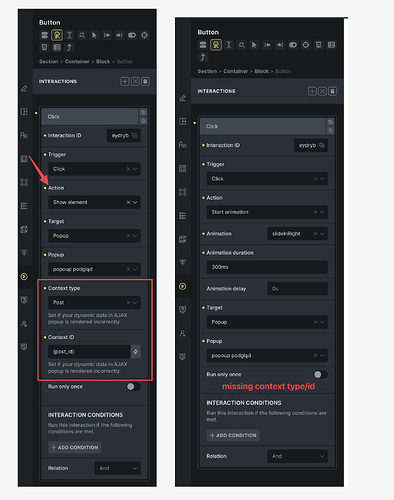Click the highlighted interactions icon in left panel toolbar

coord(57,35)
